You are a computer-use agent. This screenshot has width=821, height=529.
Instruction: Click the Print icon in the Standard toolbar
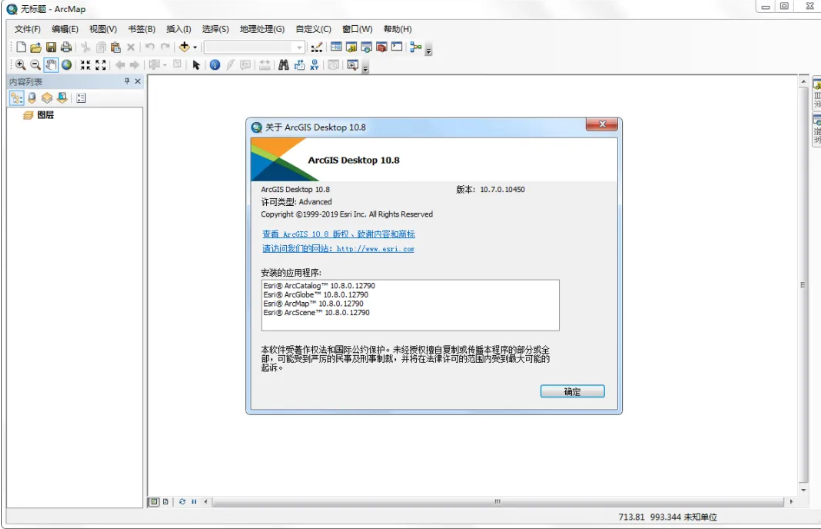[x=66, y=47]
